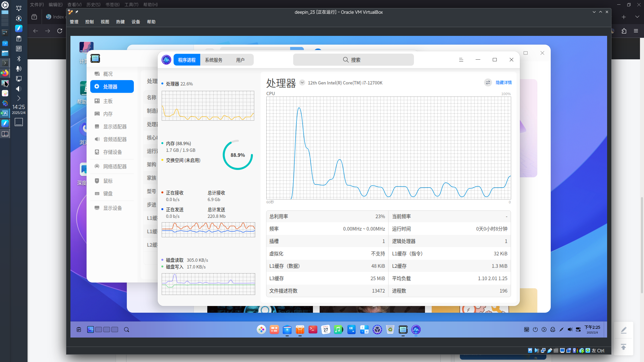Click the swap view icon beside 隐藏详情
Viewport: 644px width, 362px height.
(x=488, y=82)
